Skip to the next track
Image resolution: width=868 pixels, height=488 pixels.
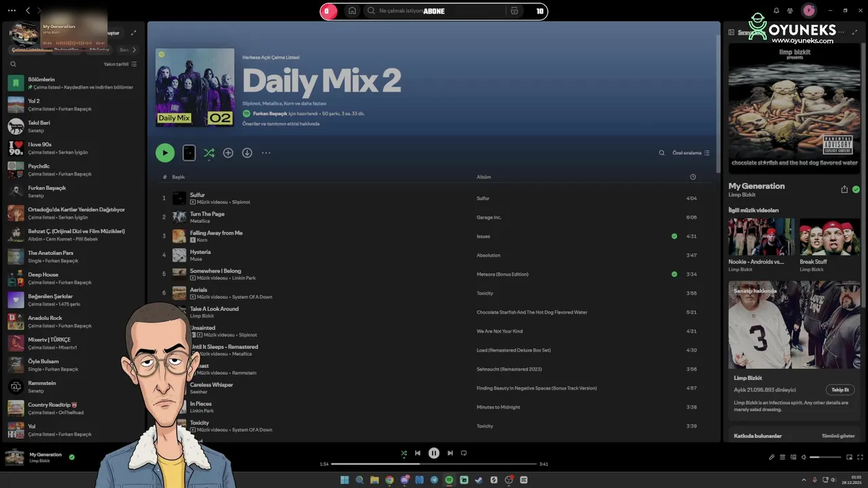tap(450, 453)
